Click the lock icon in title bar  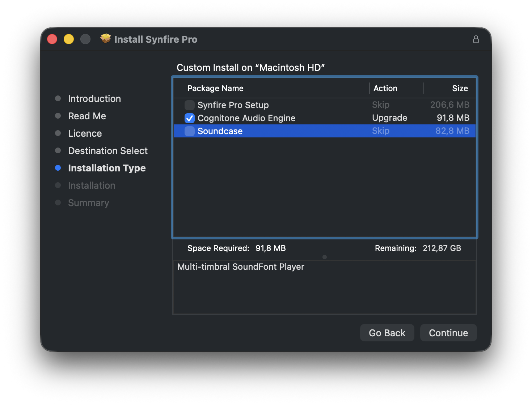476,39
